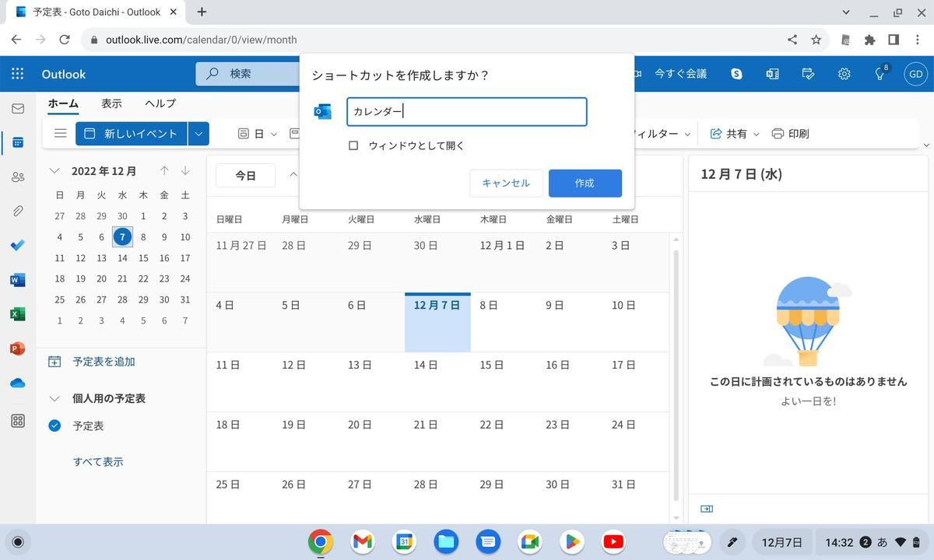The height and width of the screenshot is (560, 934).
Task: Switch to the 表示 tab
Action: click(x=111, y=103)
